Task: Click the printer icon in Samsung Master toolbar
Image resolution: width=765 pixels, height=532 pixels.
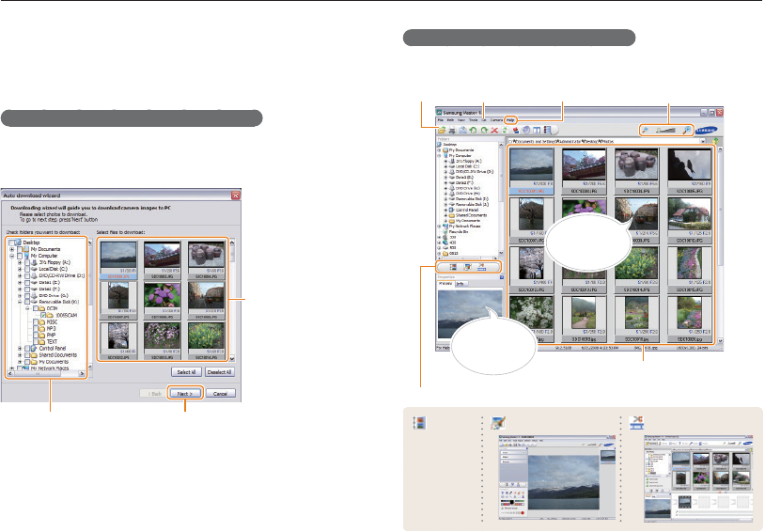Action: (x=452, y=131)
